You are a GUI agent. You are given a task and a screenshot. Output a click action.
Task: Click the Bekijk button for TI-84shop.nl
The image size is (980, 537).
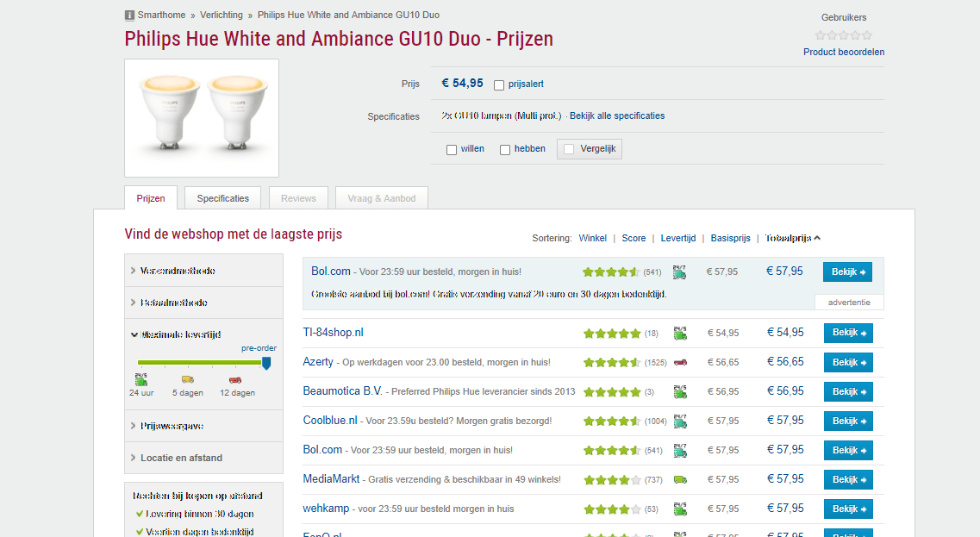(848, 333)
